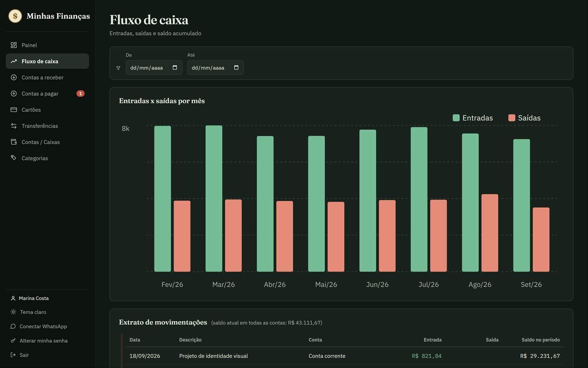Open Transferências section
The image size is (588, 368).
47,126
